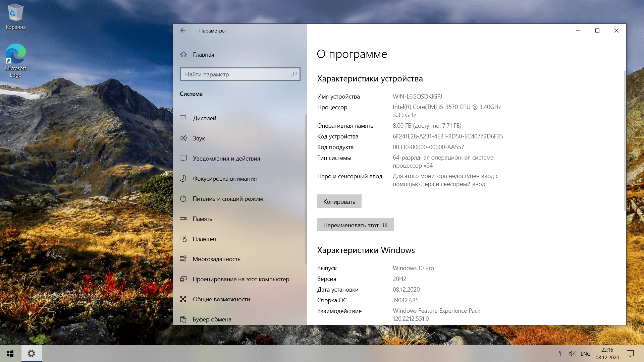Click the Копировать button

(339, 201)
